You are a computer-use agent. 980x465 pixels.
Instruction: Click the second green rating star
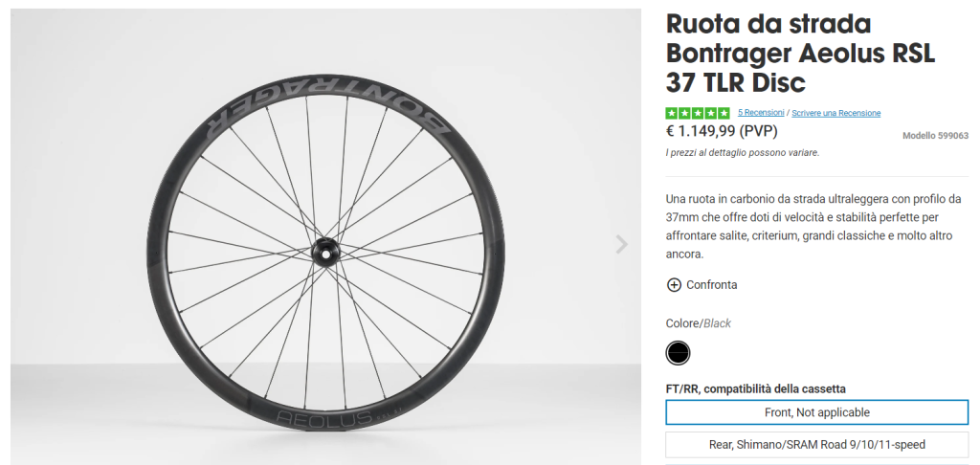tap(684, 113)
